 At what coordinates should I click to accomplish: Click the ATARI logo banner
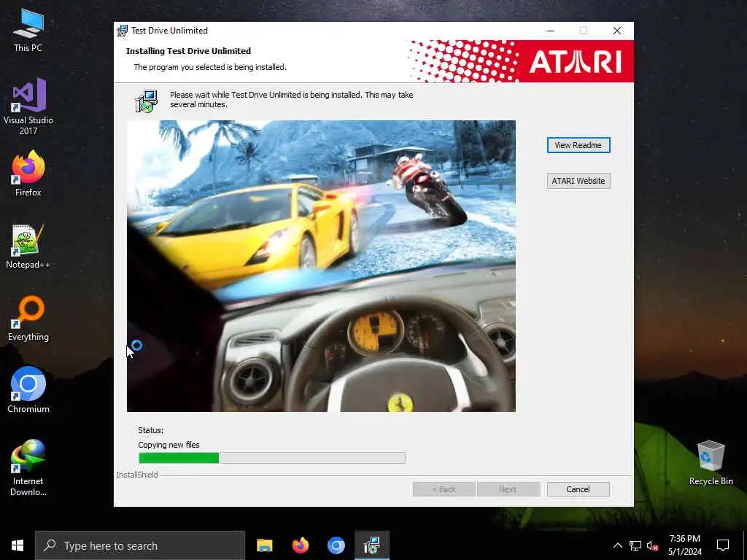point(520,61)
